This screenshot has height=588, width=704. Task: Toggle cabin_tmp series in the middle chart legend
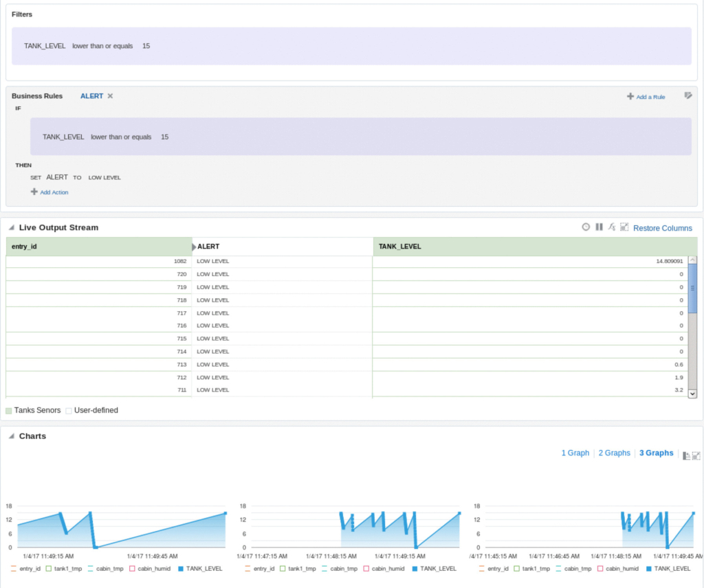click(340, 569)
